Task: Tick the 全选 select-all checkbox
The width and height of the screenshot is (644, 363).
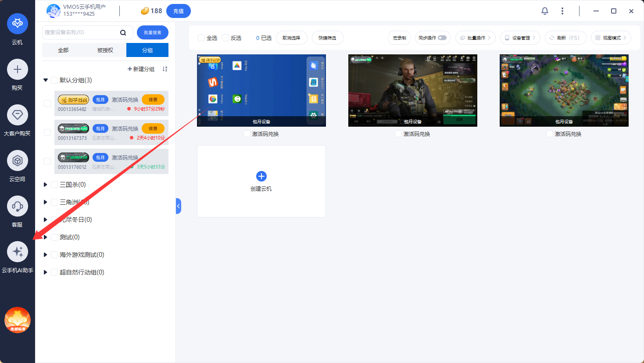Action: pos(201,38)
